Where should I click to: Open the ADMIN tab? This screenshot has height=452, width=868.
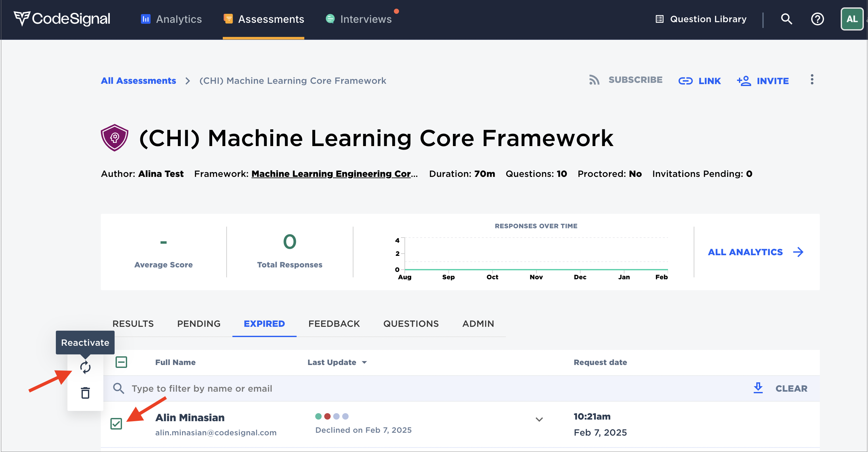pos(478,324)
